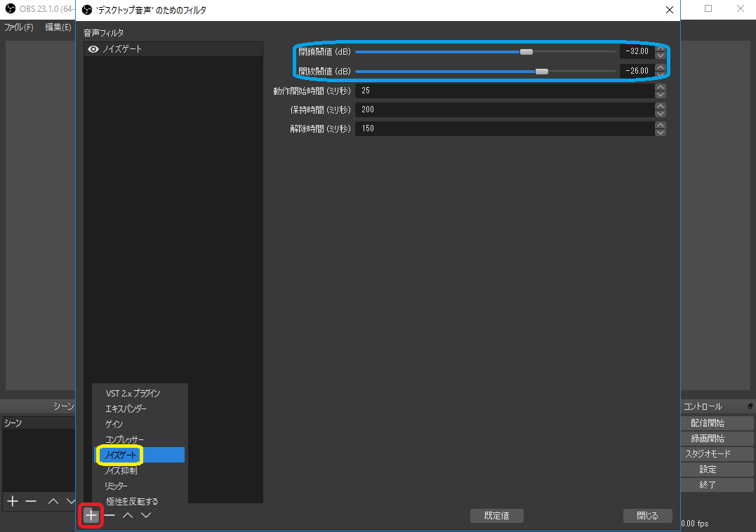This screenshot has width=756, height=532.
Task: Click the 閉鎖閾値 slider handle
Action: [x=526, y=52]
